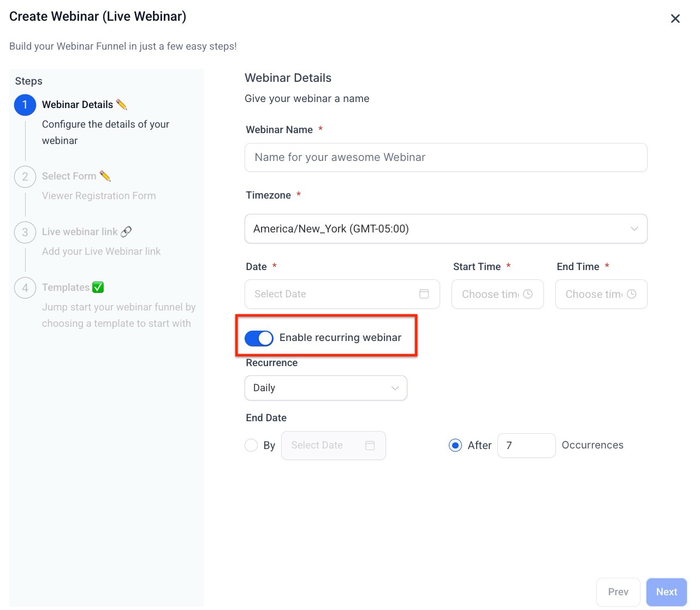Click the step 2 circle icon

25,177
